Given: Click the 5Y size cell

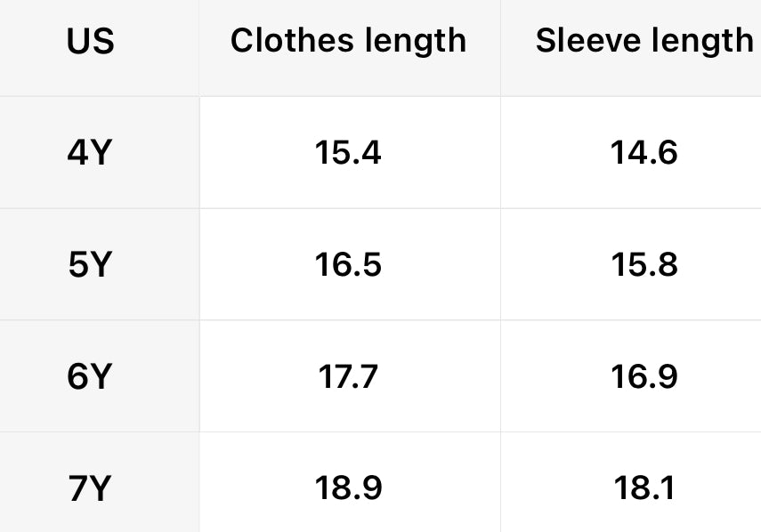Looking at the screenshot, I should point(90,265).
